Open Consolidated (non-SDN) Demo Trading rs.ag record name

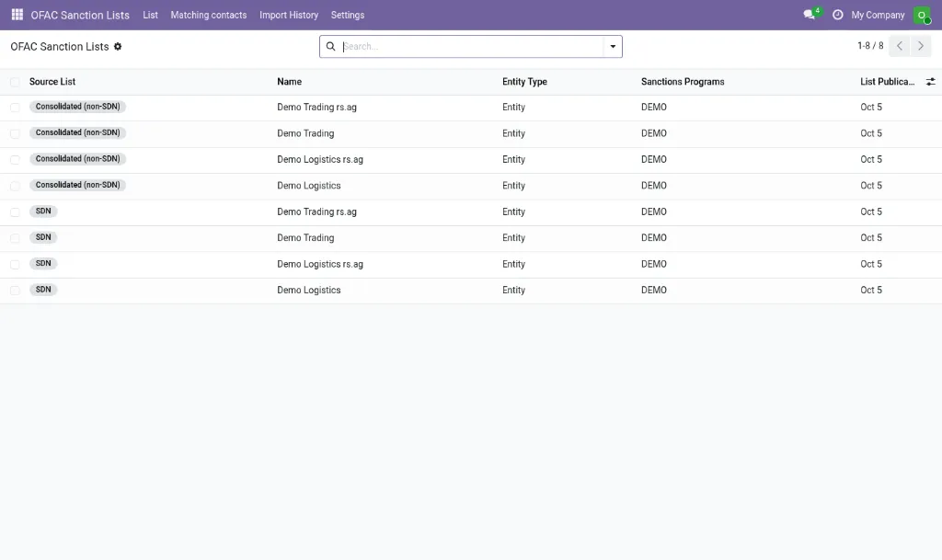316,107
